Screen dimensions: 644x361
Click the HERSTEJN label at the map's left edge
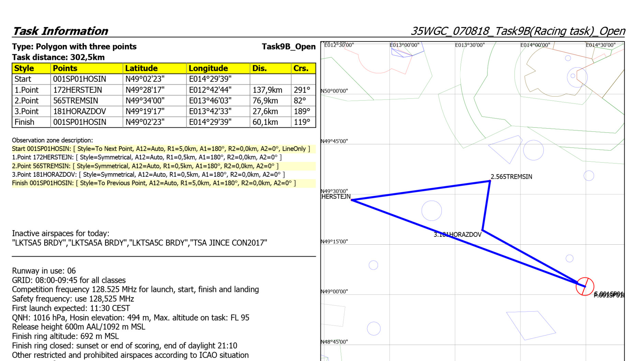pos(336,197)
